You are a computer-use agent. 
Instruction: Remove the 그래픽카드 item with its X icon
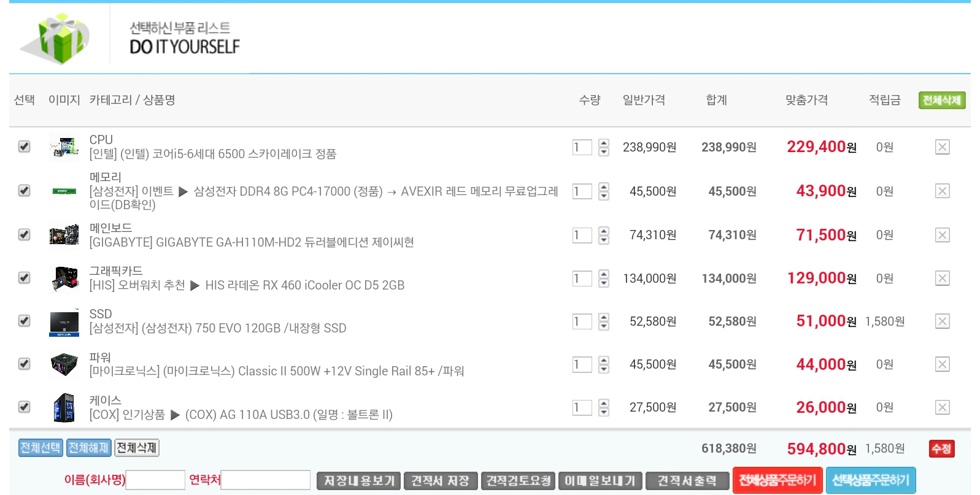tap(942, 278)
